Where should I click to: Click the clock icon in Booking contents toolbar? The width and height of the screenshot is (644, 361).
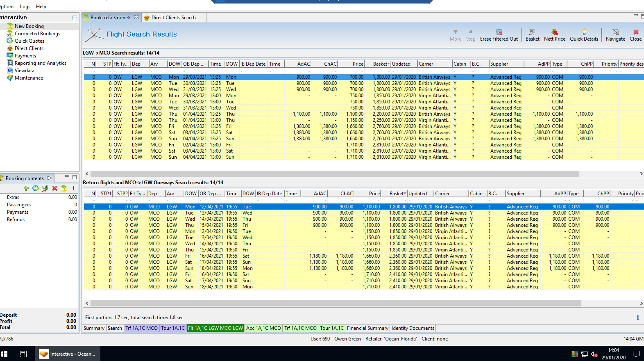36,188
